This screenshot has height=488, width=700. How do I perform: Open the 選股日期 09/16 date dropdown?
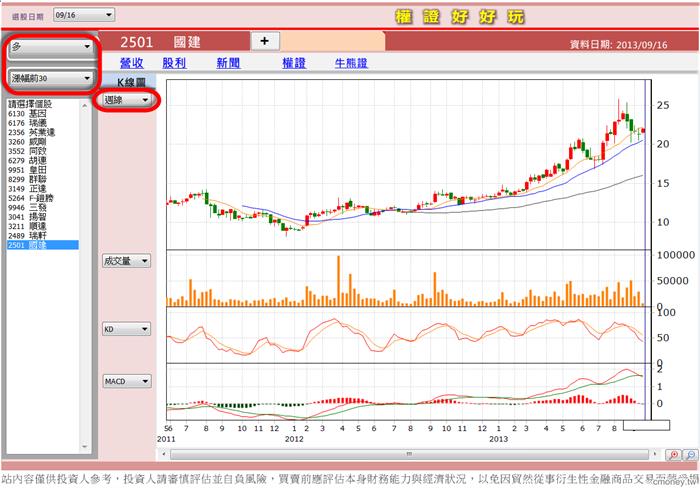83,15
